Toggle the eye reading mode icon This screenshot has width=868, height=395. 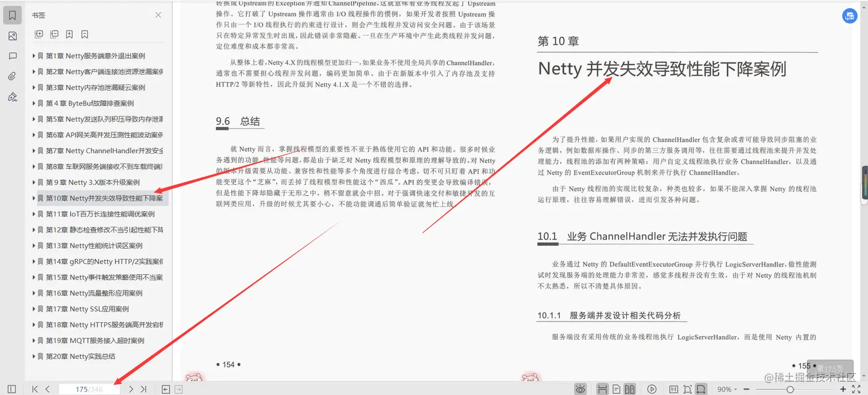point(580,389)
